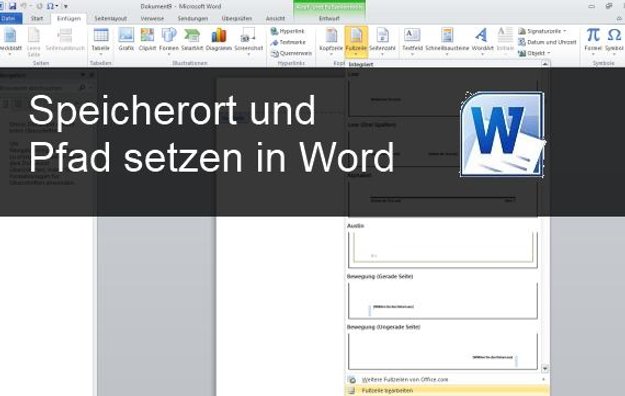The image size is (625, 396).
Task: Open the Seitenzahl page number menu
Action: point(382,42)
